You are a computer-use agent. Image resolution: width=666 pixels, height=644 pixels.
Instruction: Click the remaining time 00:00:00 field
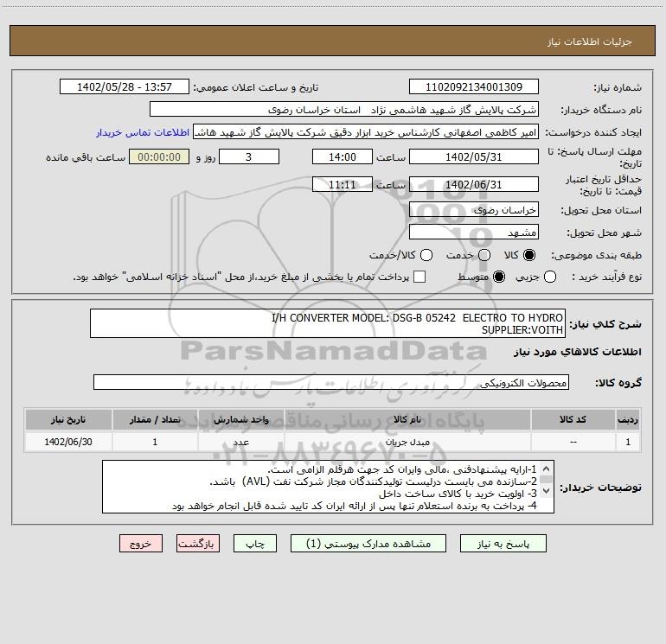159,156
